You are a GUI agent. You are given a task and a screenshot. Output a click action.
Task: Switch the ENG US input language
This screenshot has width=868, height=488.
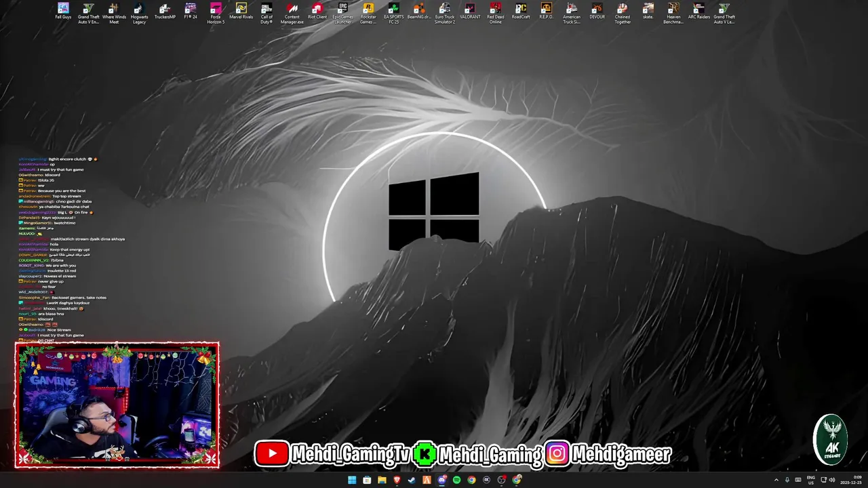(810, 480)
